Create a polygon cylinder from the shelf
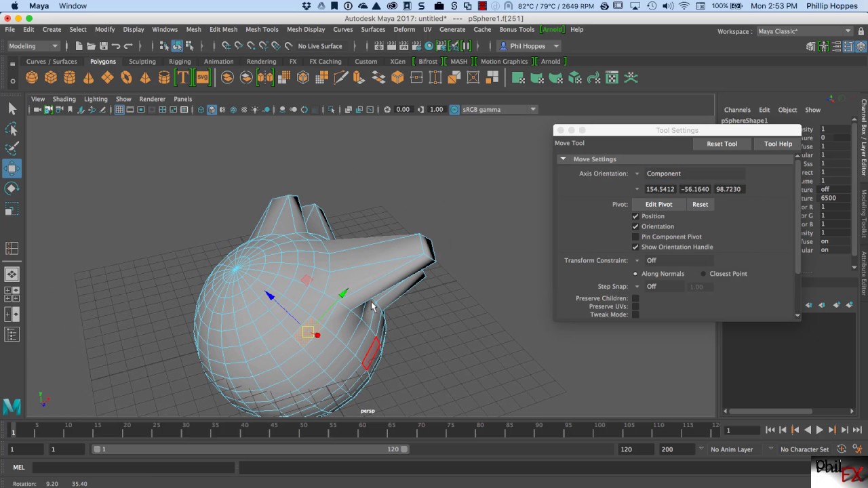The height and width of the screenshot is (488, 868). (70, 78)
